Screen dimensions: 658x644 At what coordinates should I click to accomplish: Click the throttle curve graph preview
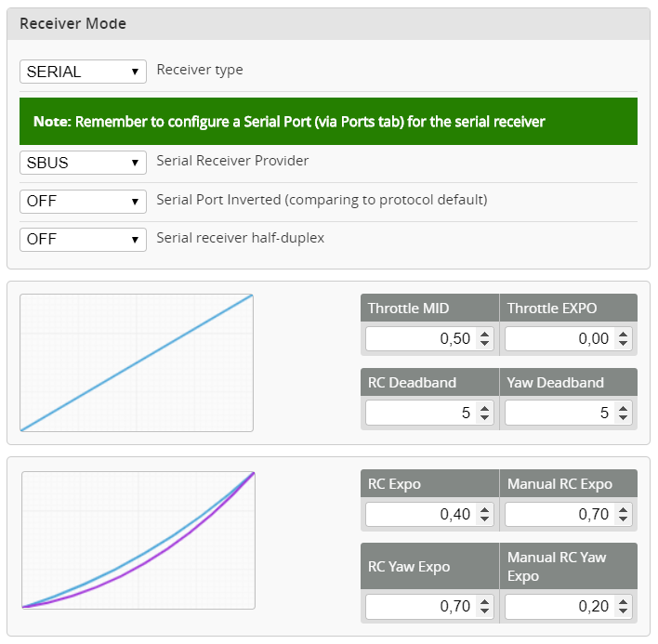[137, 362]
